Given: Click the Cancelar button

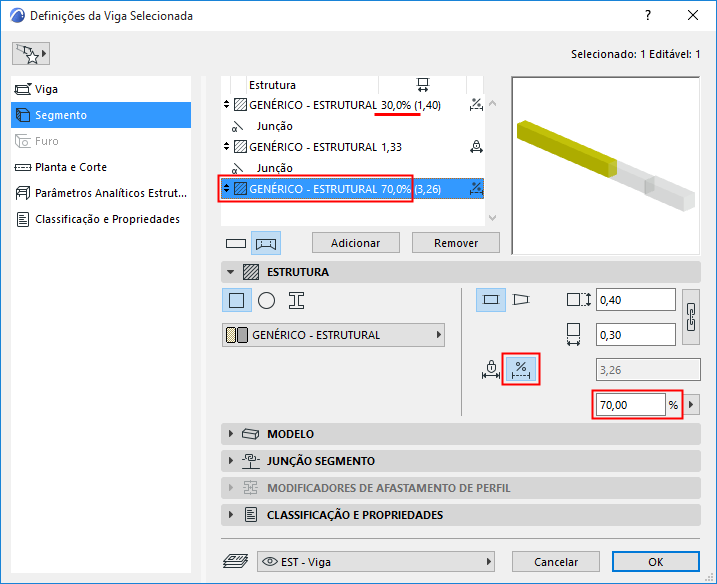Looking at the screenshot, I should [556, 562].
